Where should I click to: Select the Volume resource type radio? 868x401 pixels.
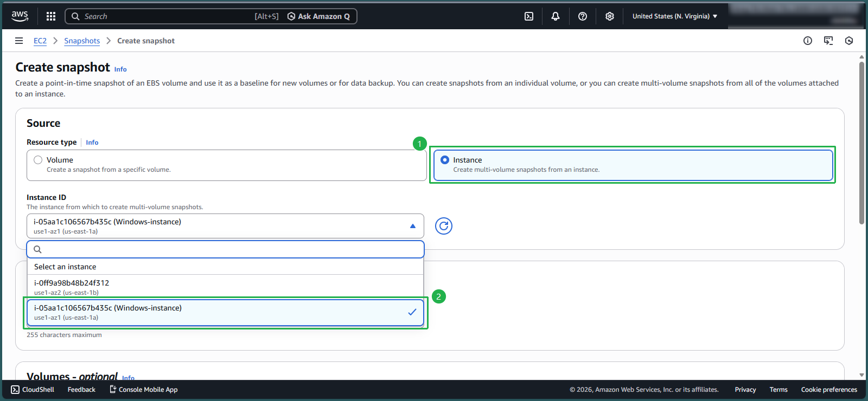point(38,160)
